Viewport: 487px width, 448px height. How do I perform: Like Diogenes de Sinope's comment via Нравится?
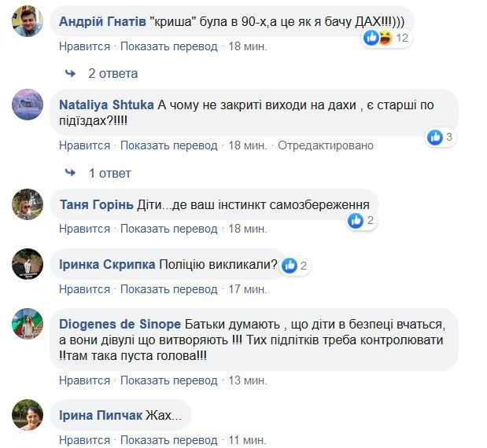(84, 381)
